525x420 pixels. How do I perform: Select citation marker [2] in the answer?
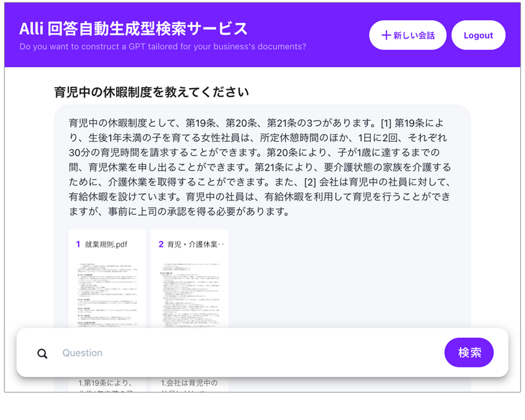pyautogui.click(x=311, y=182)
